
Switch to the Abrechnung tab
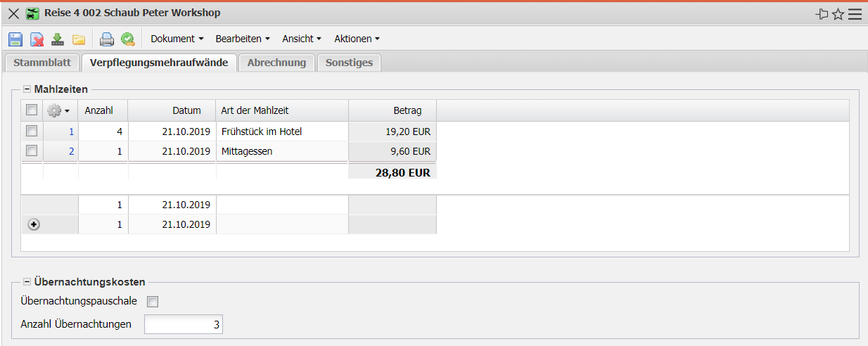click(x=276, y=63)
